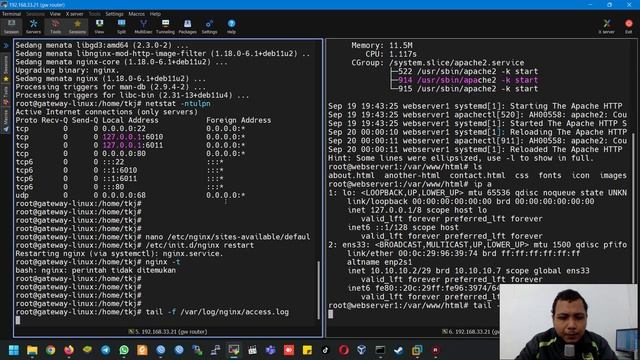Select left pane tab 5. 192.168.33.21 (gw router)
The width and height of the screenshot is (640, 360).
click(x=168, y=332)
